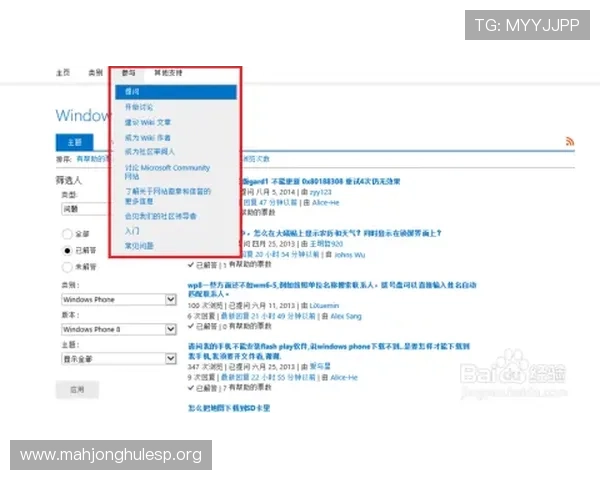600x480 pixels.
Task: Open the 类型 问题 dropdown
Action: 85,209
